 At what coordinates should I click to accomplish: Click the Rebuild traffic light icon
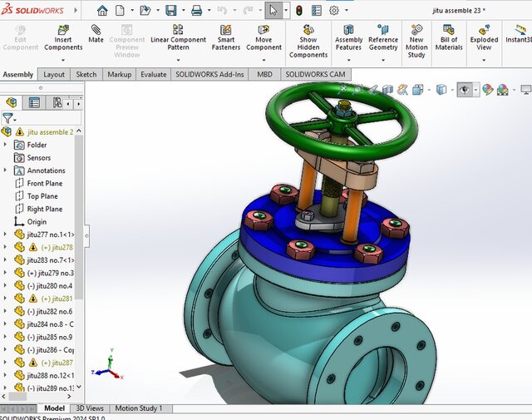(299, 11)
